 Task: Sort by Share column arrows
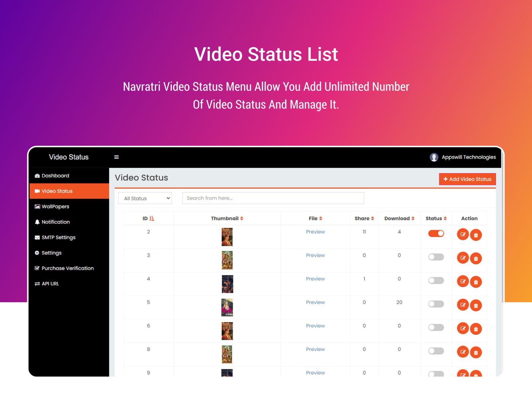(x=372, y=219)
